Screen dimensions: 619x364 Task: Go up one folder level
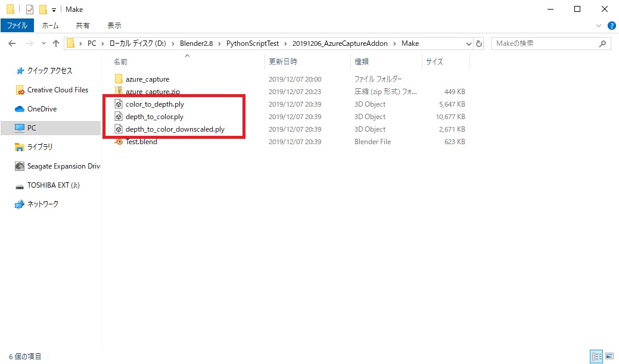(x=55, y=43)
